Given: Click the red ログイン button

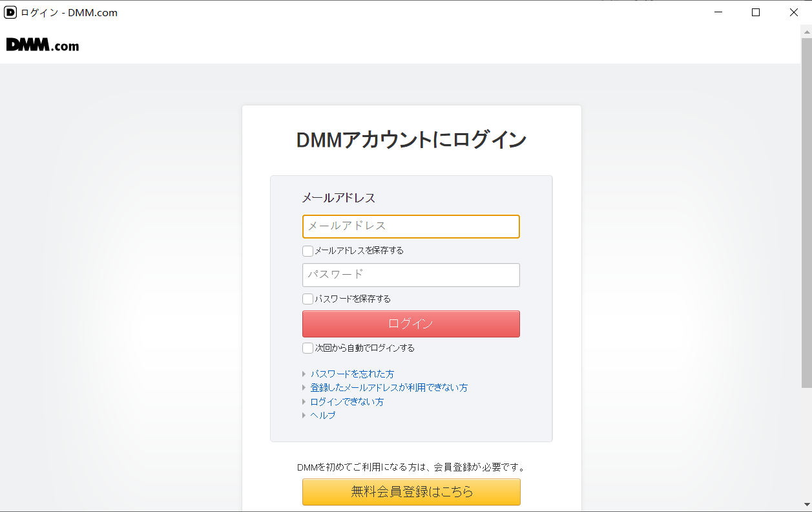Looking at the screenshot, I should [x=411, y=323].
